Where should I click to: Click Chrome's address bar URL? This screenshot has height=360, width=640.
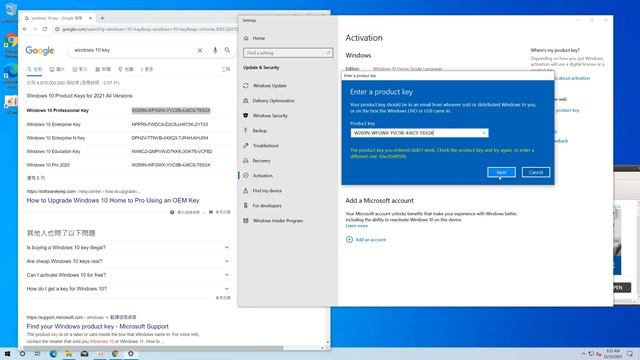(x=150, y=29)
